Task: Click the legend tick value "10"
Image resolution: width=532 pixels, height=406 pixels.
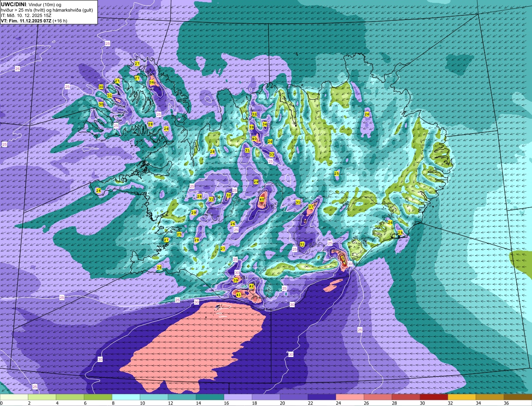Action: (x=142, y=403)
